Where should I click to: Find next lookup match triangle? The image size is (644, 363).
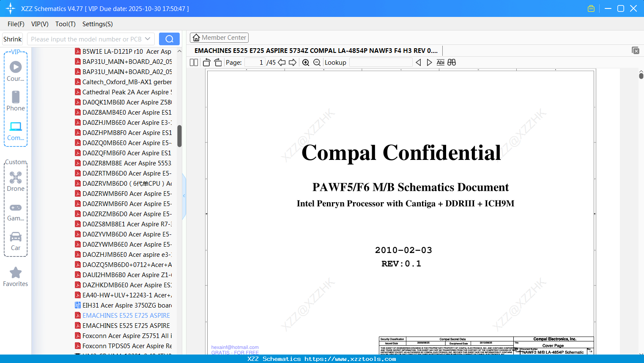coord(429,63)
